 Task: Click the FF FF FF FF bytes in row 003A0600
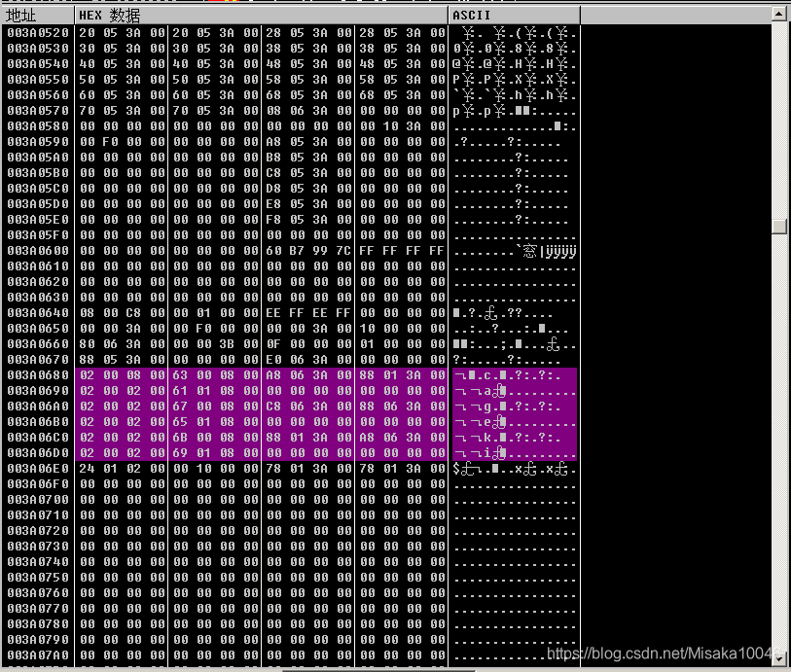pyautogui.click(x=402, y=251)
